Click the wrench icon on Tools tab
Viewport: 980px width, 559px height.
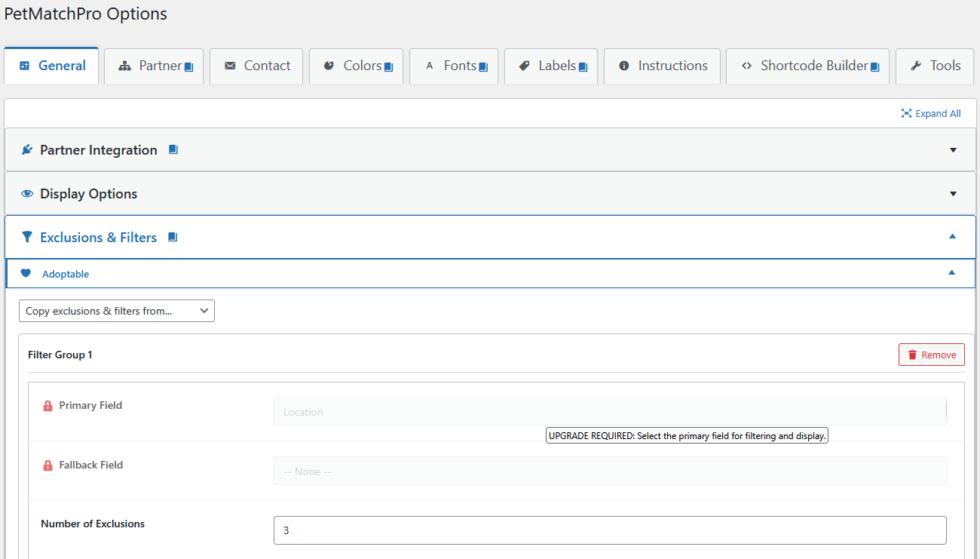pyautogui.click(x=916, y=66)
